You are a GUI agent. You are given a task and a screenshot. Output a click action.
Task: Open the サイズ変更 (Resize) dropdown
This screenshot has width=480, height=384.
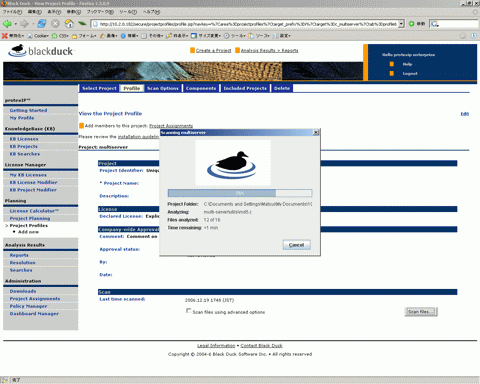[x=206, y=36]
